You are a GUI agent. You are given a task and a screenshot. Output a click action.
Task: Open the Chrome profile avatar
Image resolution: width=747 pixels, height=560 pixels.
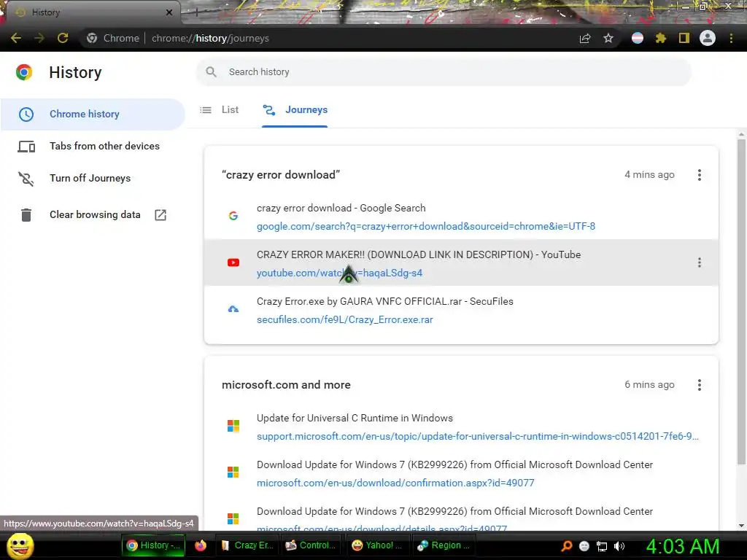708,38
